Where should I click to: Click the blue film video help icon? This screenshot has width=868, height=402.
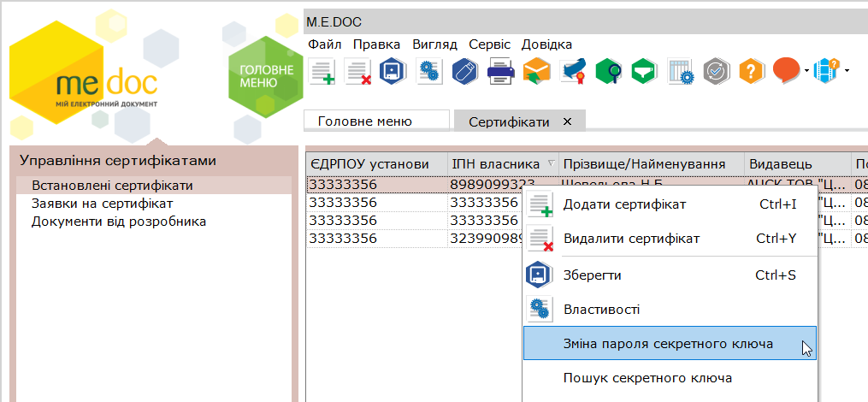coord(826,72)
